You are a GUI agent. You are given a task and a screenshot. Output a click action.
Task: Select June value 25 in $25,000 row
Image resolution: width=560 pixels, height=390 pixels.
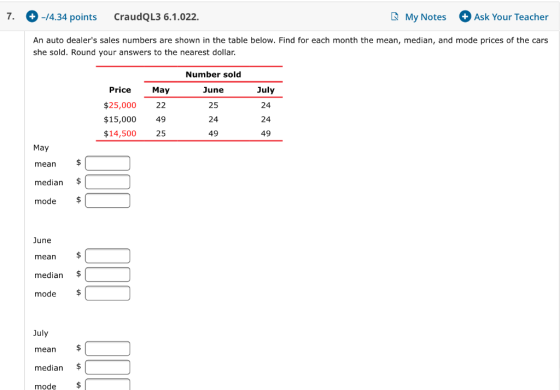pos(213,105)
